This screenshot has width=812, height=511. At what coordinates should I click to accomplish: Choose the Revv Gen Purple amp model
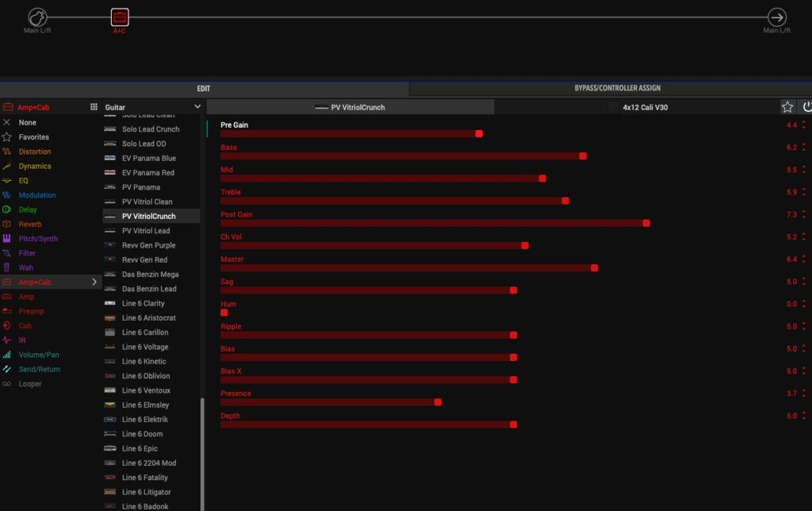(148, 245)
